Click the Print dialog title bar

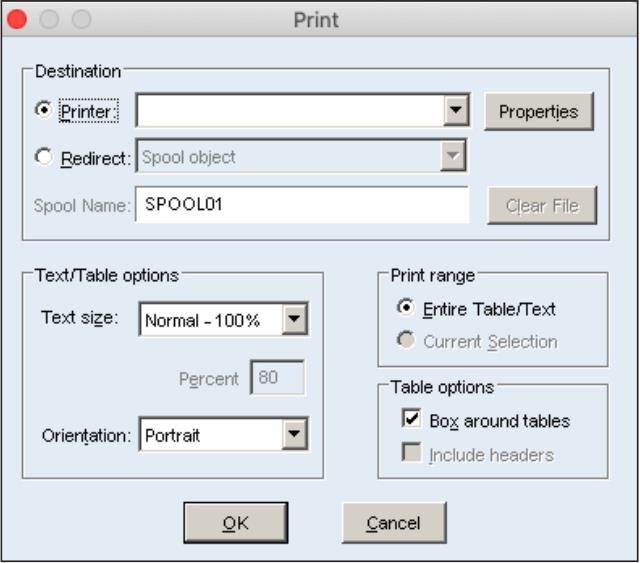[x=316, y=19]
